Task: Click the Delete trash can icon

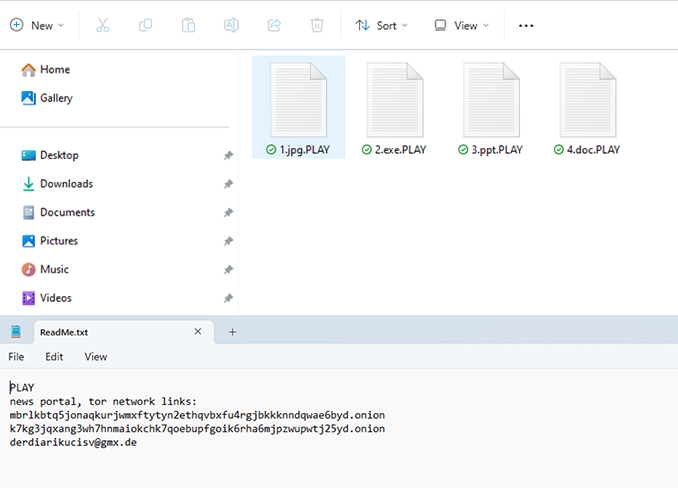Action: pos(317,25)
